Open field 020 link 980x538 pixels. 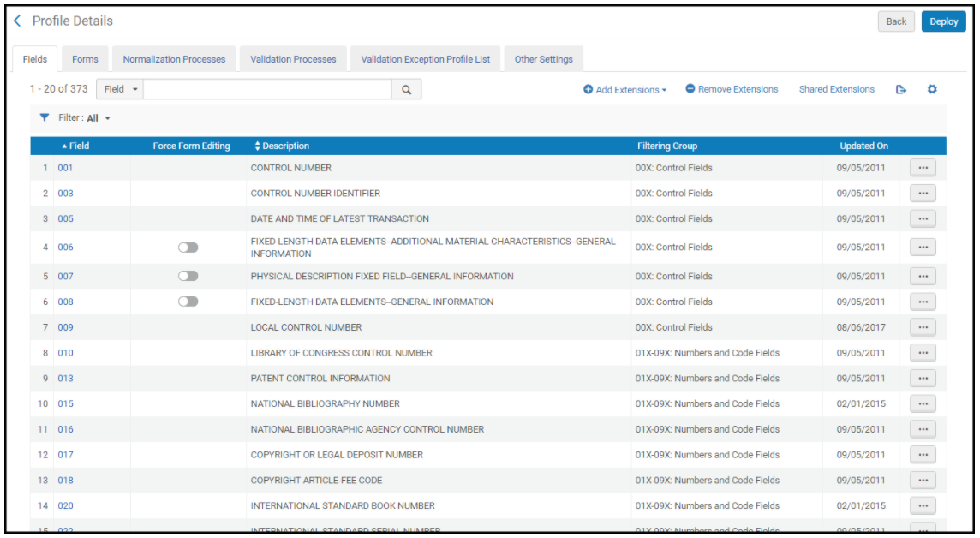coord(66,506)
